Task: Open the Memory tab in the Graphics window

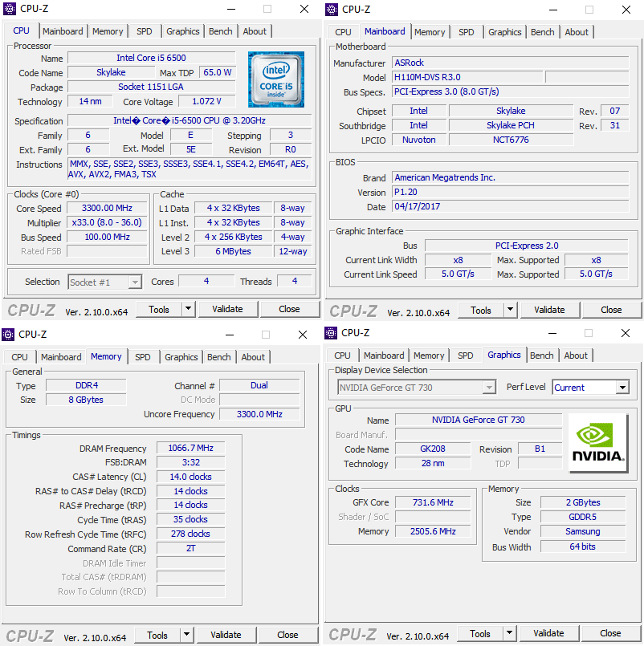Action: [x=429, y=356]
